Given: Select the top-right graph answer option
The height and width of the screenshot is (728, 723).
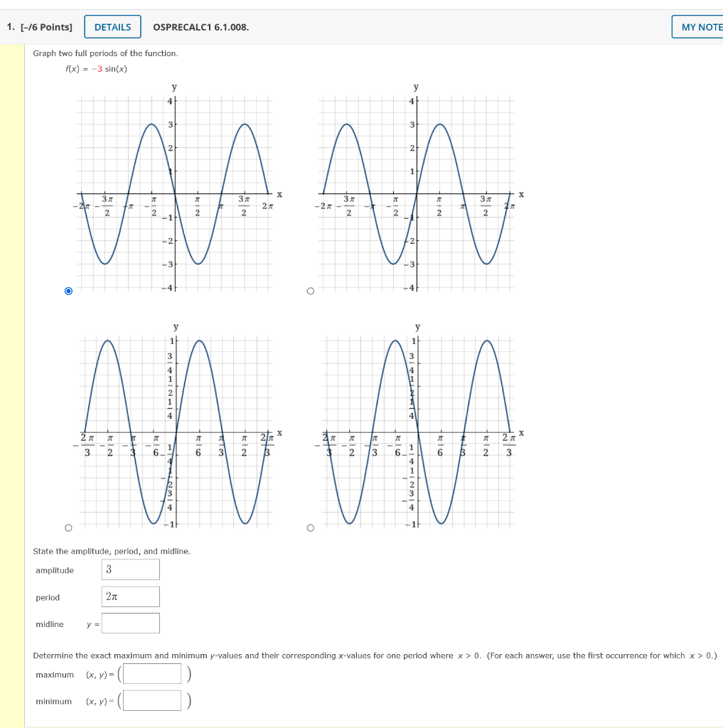Looking at the screenshot, I should click(310, 290).
